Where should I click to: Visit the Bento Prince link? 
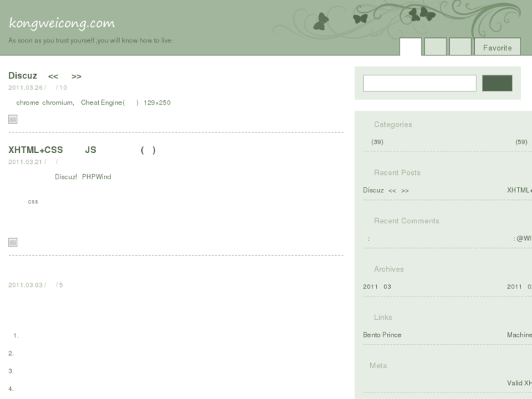tap(382, 335)
